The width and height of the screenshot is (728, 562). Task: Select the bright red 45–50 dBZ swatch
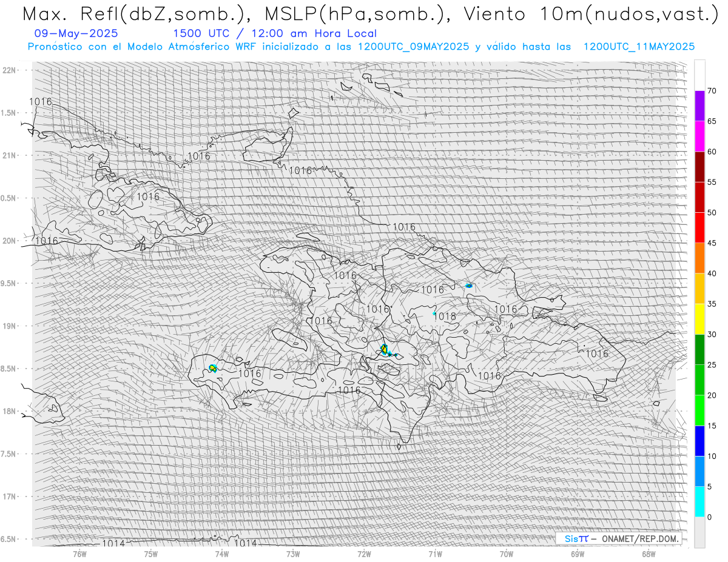(x=699, y=228)
